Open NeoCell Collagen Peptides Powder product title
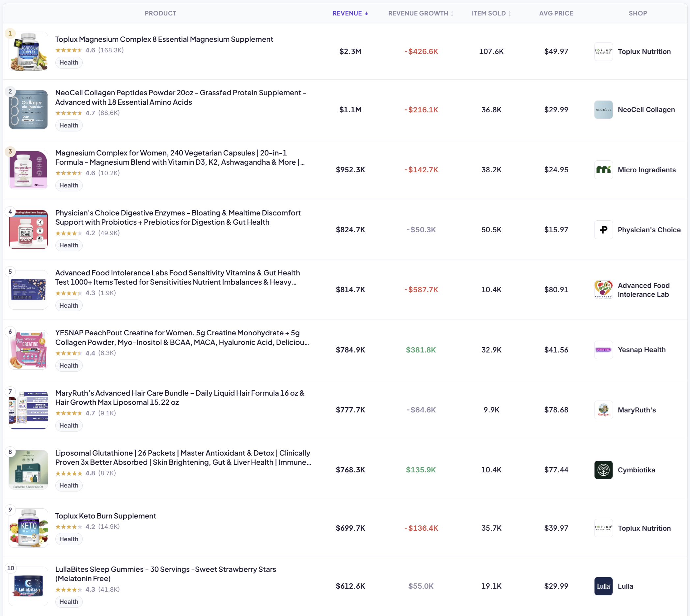 coord(181,98)
